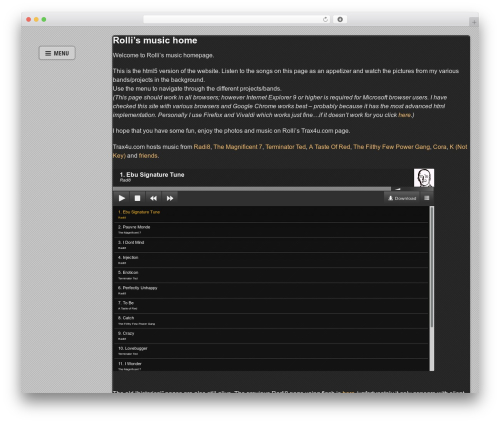Select track 10 Lovebugger
Image resolution: width=500 pixels, height=423 pixels.
coord(271,351)
